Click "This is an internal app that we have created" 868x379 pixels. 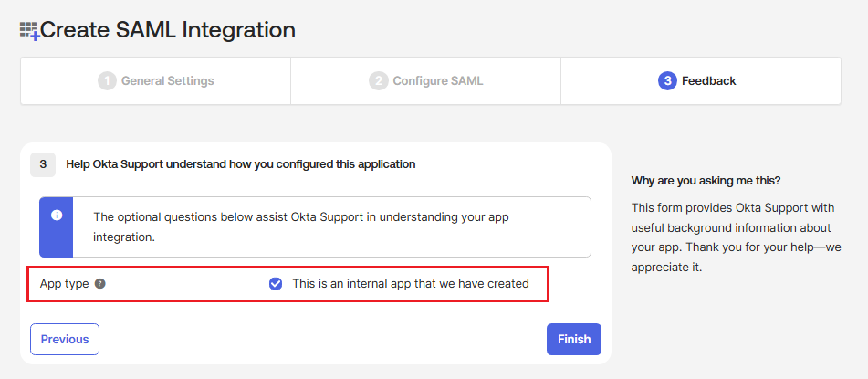(x=411, y=284)
